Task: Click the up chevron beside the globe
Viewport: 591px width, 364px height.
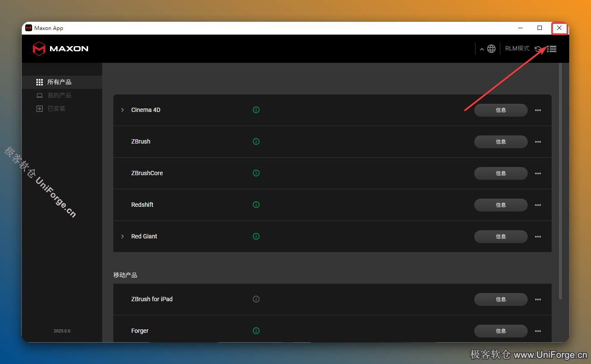Action: tap(482, 49)
